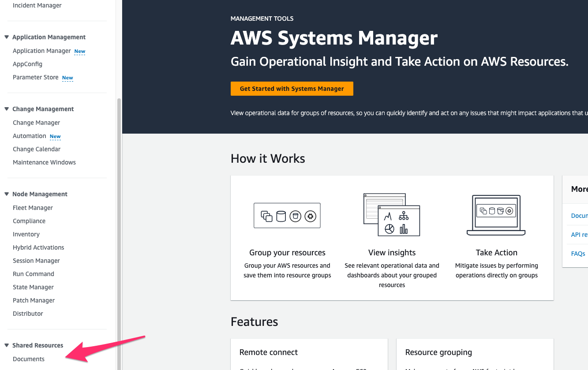Click the View insights illustration
This screenshot has width=588, height=370.
[392, 215]
